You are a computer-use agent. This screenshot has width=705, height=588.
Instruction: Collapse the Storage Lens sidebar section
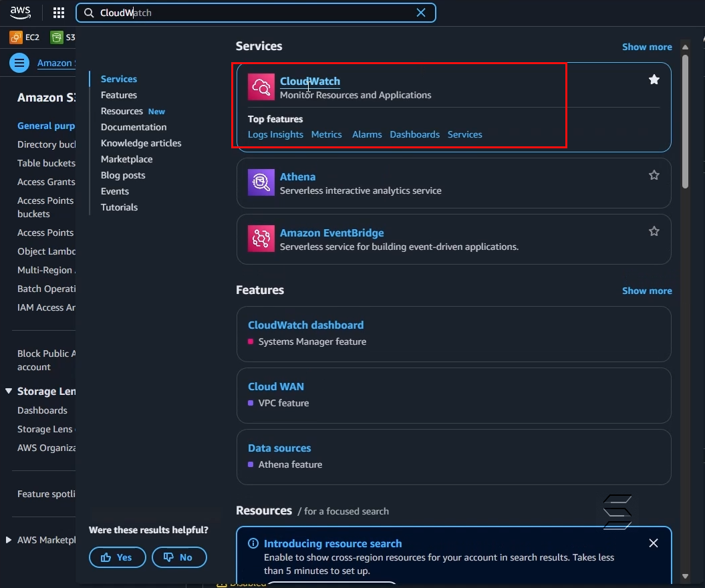9,391
